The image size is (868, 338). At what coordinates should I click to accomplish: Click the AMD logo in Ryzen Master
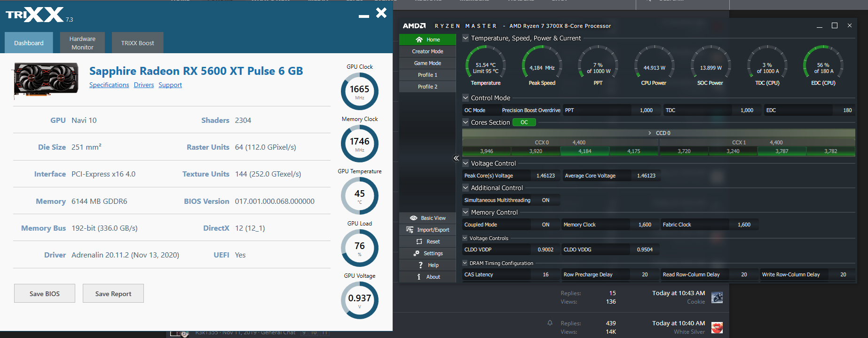coord(414,26)
